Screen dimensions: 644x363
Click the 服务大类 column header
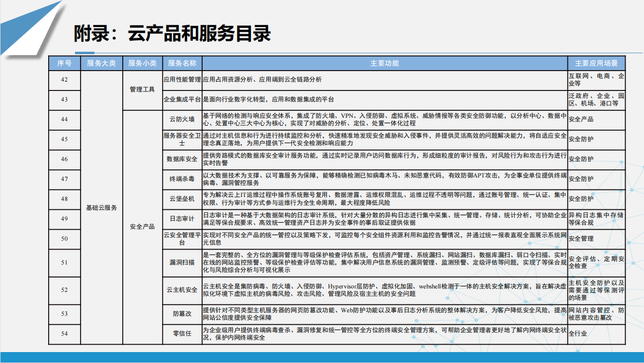101,63
